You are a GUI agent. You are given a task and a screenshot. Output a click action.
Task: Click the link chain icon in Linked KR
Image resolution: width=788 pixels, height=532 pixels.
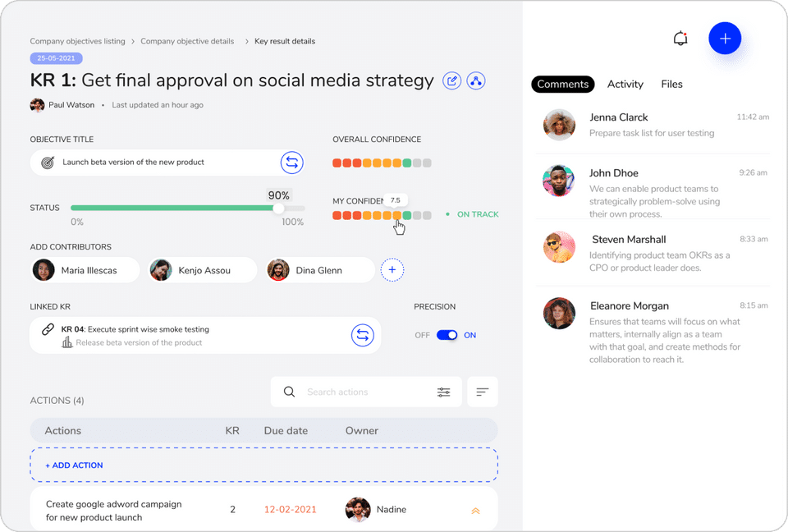click(x=48, y=329)
